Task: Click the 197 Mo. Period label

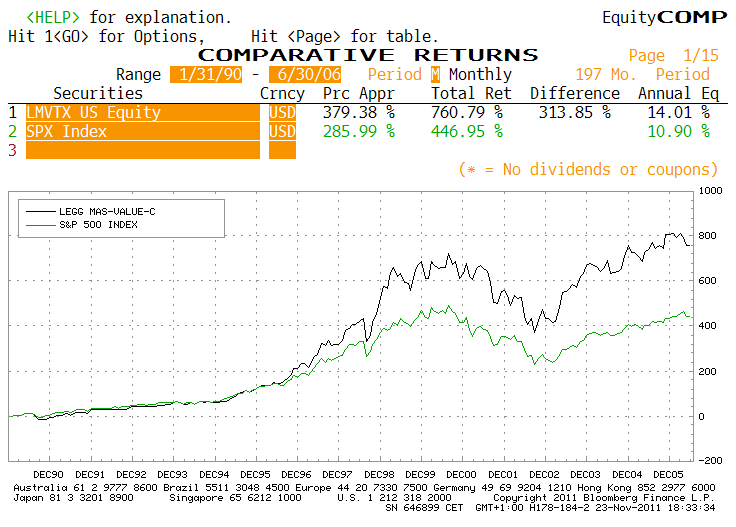Action: (643, 75)
